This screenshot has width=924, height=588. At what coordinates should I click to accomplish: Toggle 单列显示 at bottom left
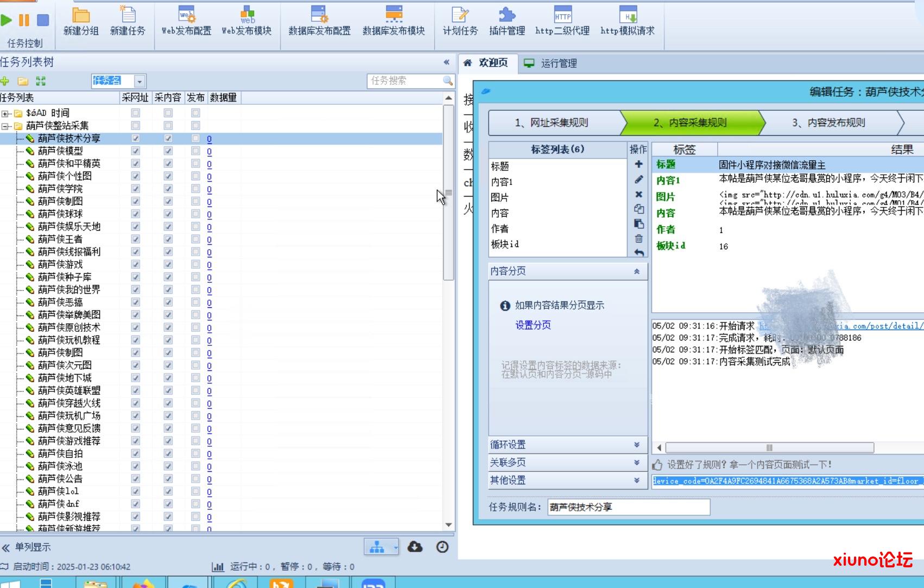tap(26, 547)
